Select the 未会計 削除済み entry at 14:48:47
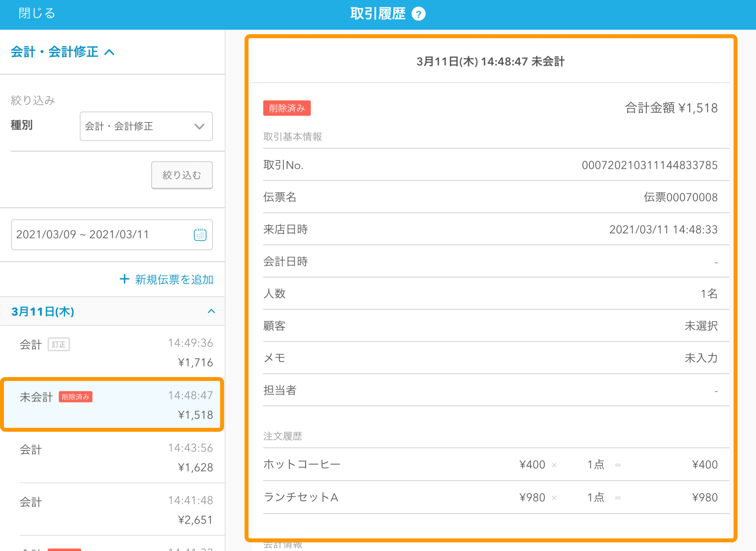 point(112,405)
